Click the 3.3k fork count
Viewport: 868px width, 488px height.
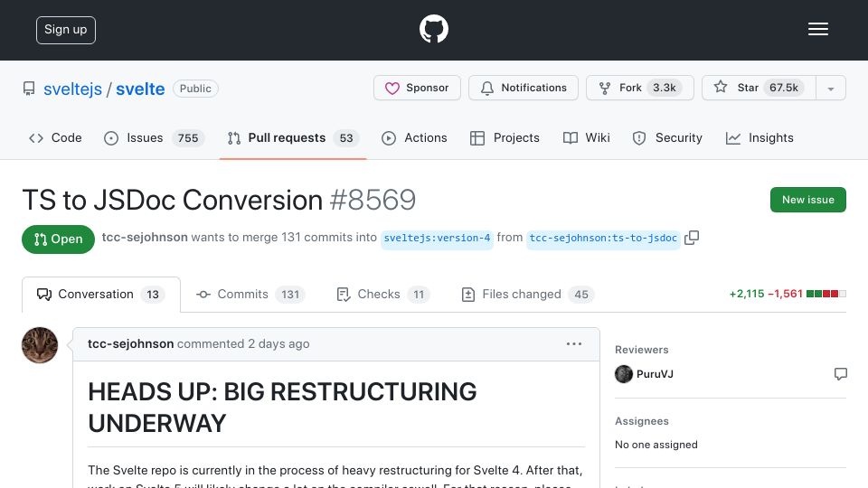tap(665, 88)
